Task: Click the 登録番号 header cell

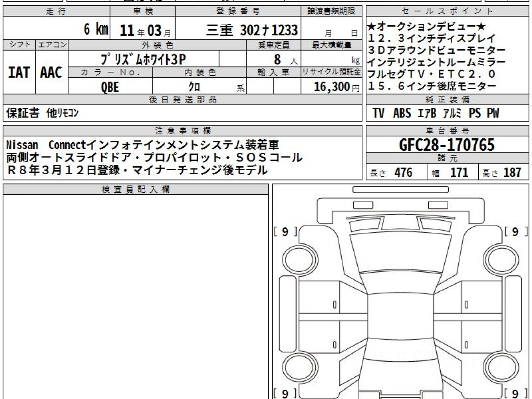Action: [x=238, y=12]
